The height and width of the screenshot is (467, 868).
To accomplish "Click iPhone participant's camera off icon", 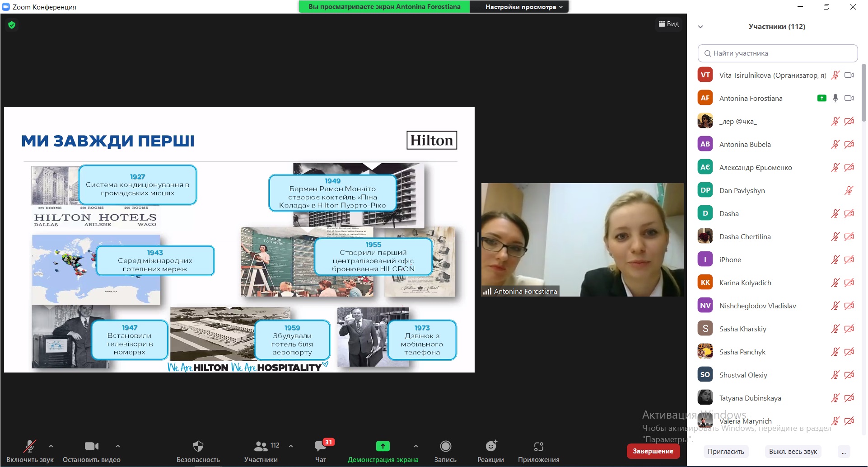I will [849, 259].
